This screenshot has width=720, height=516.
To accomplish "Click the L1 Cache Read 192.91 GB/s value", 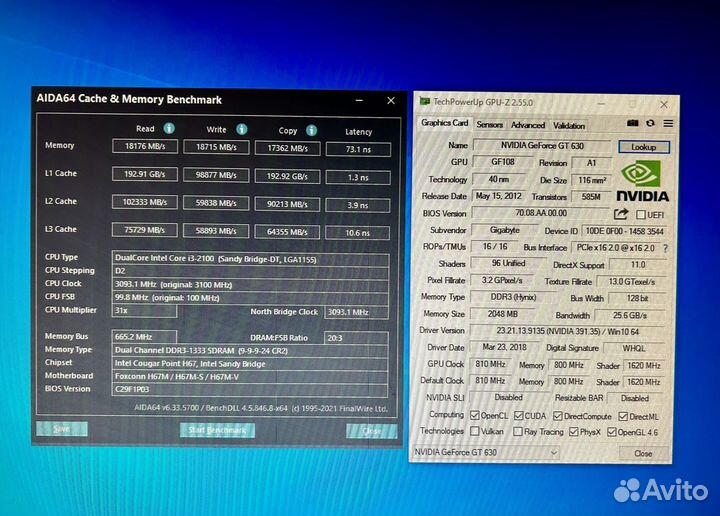I will (x=145, y=174).
